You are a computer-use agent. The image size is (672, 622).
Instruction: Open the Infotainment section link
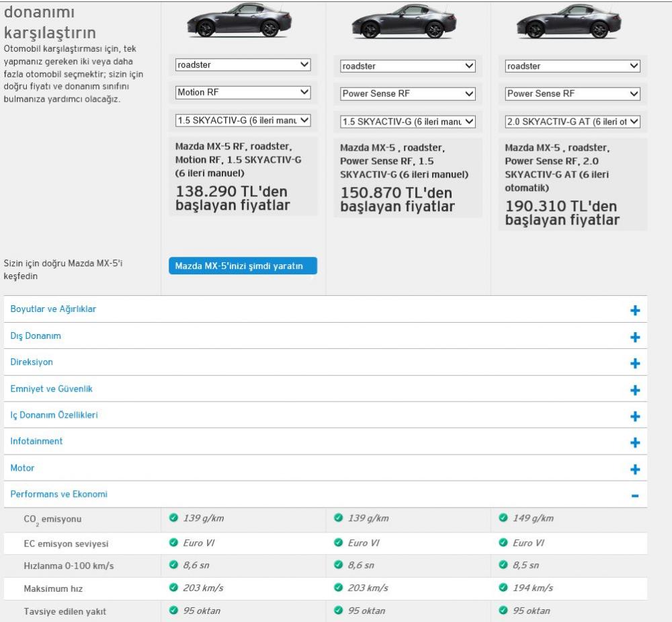pyautogui.click(x=36, y=441)
